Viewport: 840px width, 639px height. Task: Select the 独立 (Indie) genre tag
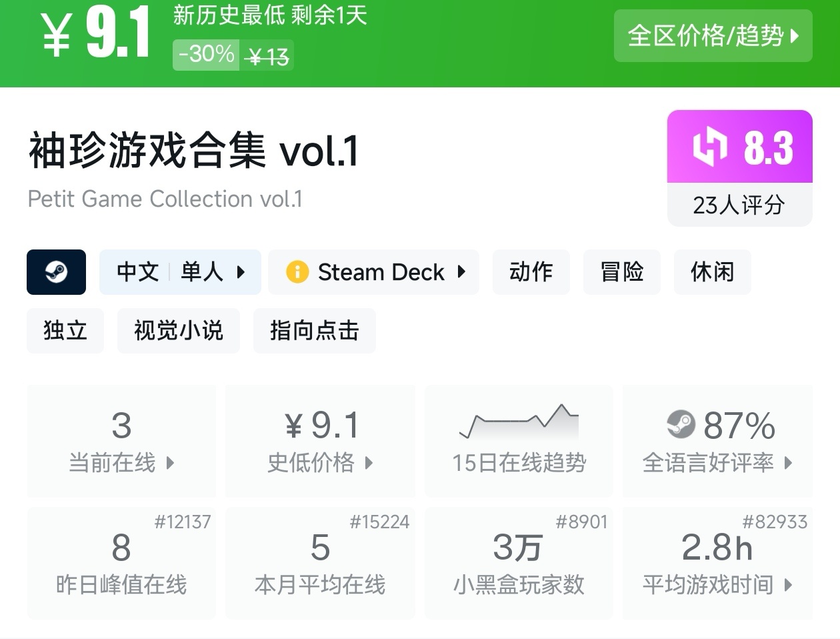[x=65, y=331]
